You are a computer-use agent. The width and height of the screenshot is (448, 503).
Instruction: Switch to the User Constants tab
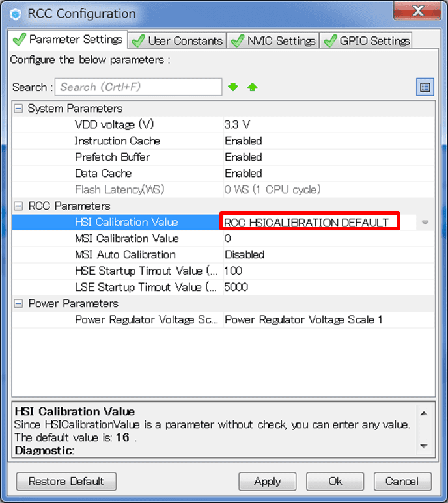tap(177, 40)
